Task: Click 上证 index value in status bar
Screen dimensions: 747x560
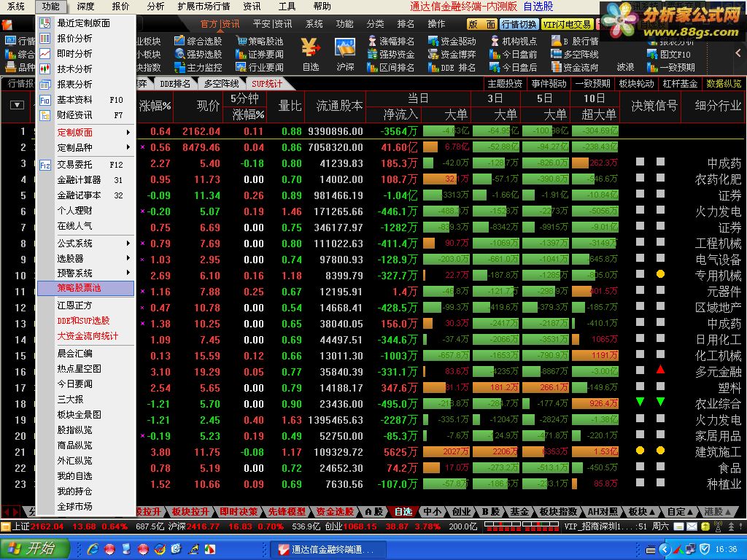Action: (x=47, y=526)
